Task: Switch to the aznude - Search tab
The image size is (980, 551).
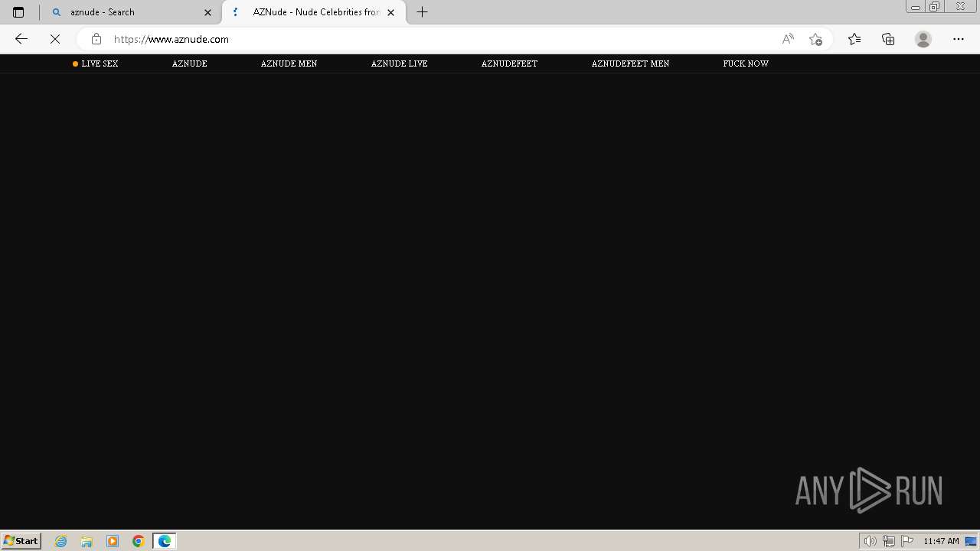Action: (x=130, y=12)
